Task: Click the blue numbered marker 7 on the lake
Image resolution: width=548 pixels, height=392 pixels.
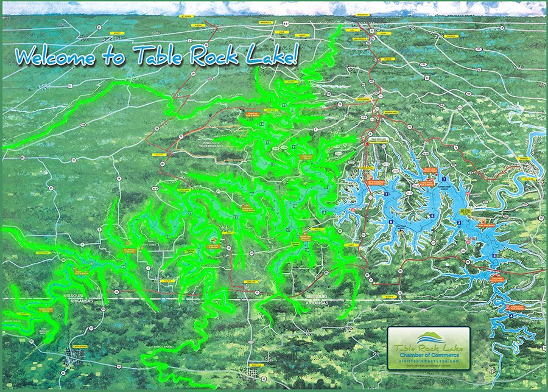Action: (x=386, y=193)
